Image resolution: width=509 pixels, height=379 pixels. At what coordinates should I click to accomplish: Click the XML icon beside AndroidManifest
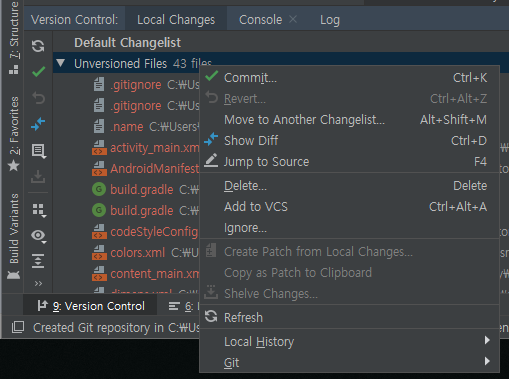[x=99, y=169]
